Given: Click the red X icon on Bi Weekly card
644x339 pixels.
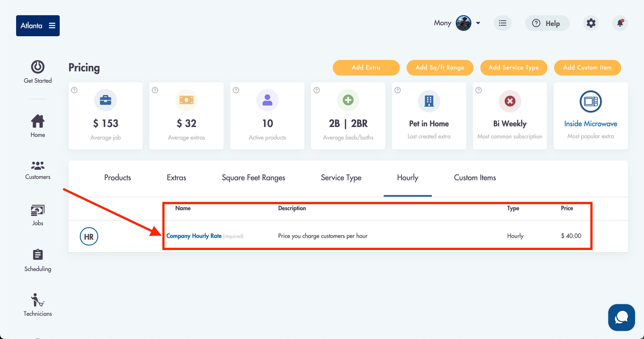Looking at the screenshot, I should coord(510,101).
